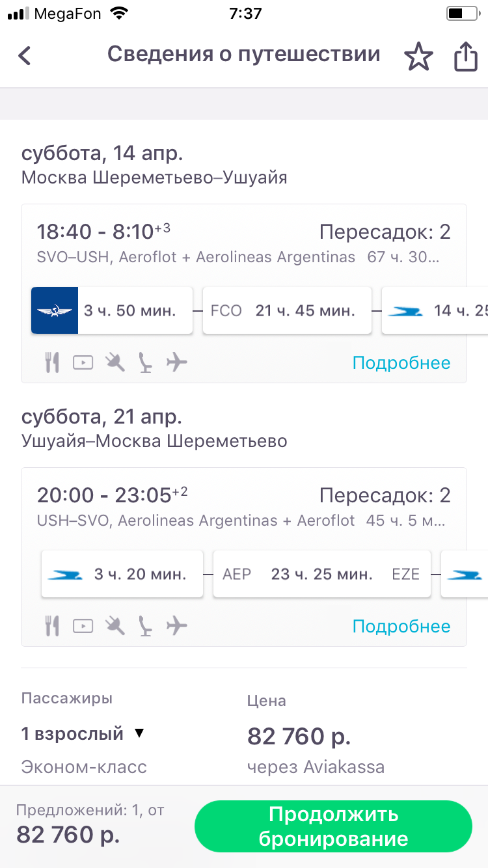Tap seat icon in outbound flight card
488x868 pixels.
[146, 362]
